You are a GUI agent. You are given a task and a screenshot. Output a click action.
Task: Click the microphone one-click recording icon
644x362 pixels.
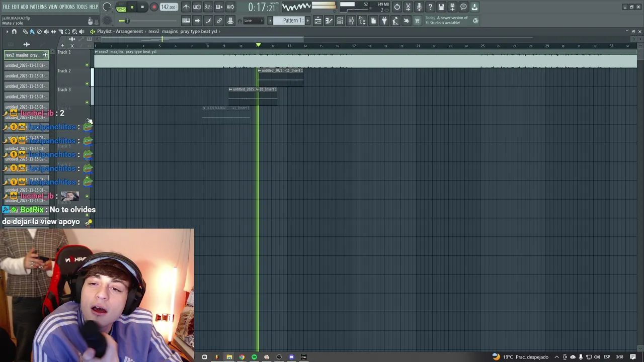pos(419,7)
